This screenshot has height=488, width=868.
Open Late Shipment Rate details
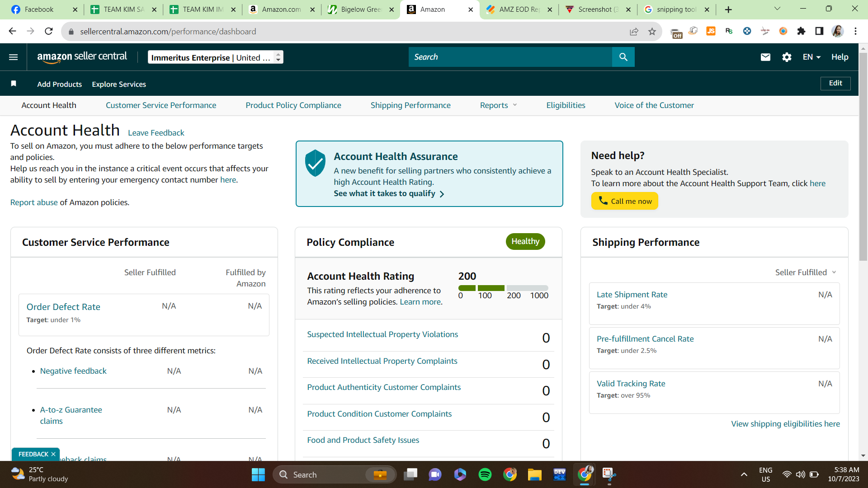pos(632,295)
